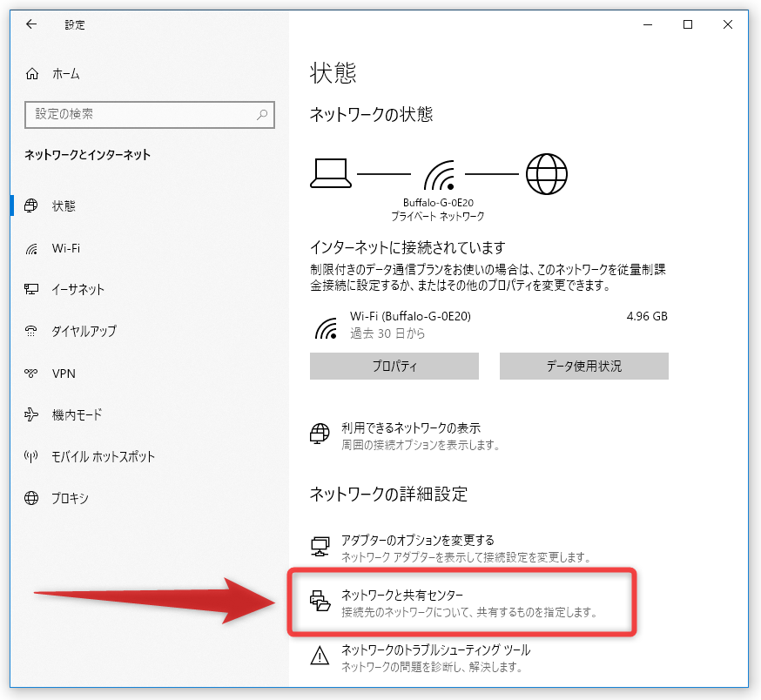Click the Wi-Fi icon in the sidebar
This screenshot has width=761, height=700.
31,248
